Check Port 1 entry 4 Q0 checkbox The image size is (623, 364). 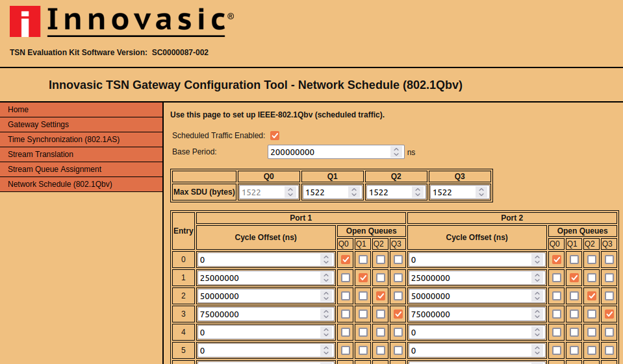[x=345, y=332]
